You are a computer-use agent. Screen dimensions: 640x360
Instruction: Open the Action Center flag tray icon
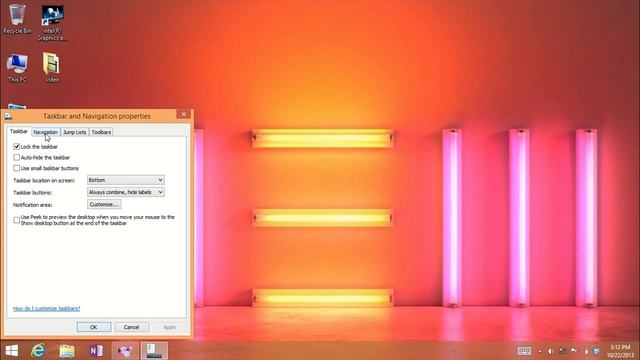574,351
